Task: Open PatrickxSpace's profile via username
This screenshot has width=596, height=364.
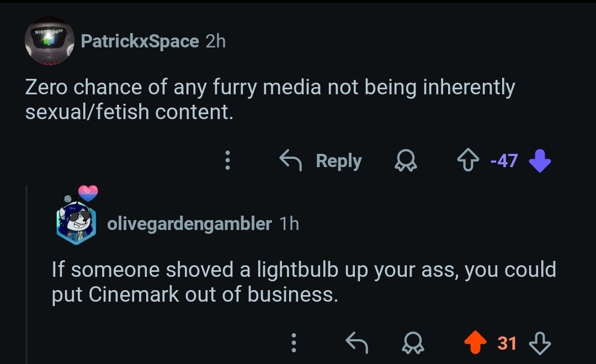Action: pos(140,41)
